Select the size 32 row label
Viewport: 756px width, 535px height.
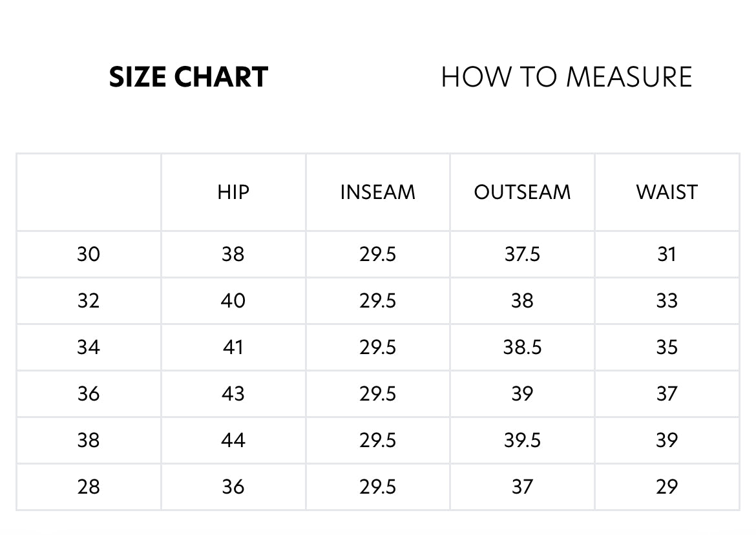89,300
